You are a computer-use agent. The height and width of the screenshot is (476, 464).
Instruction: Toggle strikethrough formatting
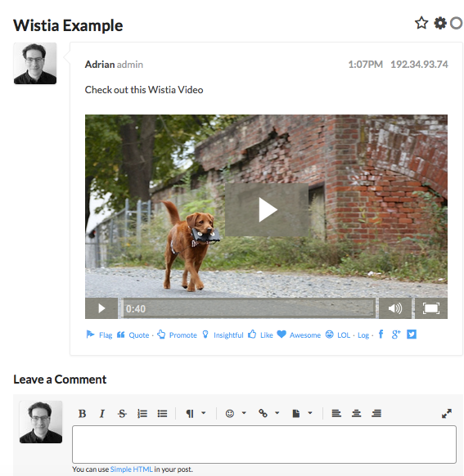pos(122,414)
